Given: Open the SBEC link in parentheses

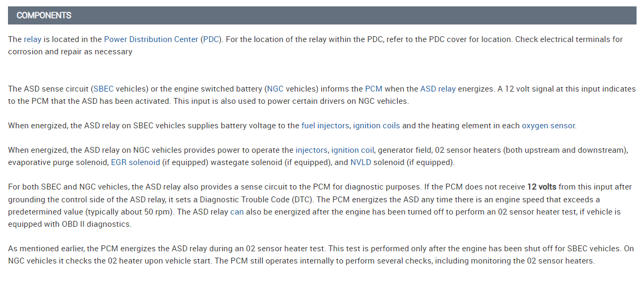Looking at the screenshot, I should pos(103,89).
